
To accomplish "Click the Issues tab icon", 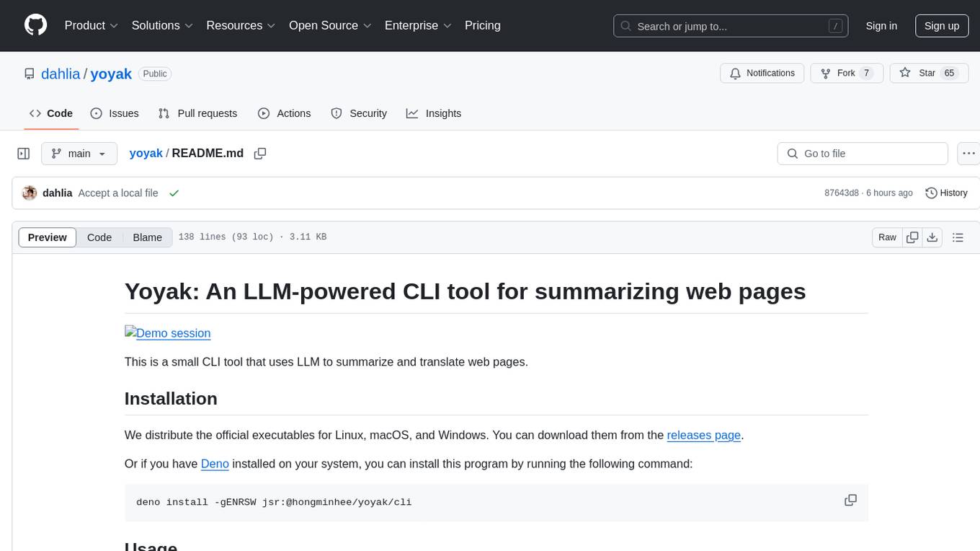I will (97, 113).
